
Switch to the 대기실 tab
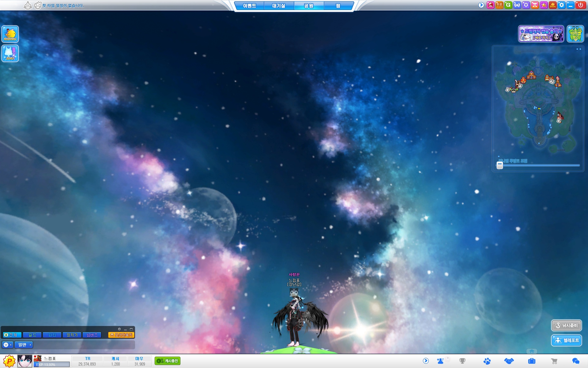point(279,6)
